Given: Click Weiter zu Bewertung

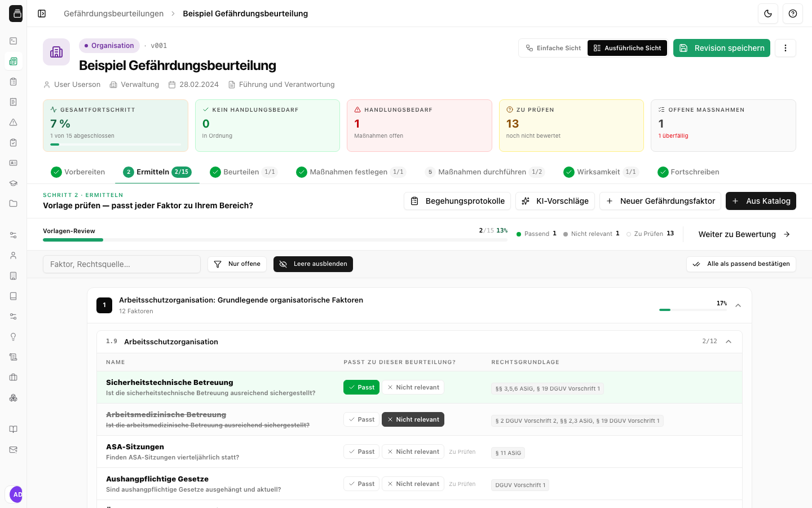Looking at the screenshot, I should pos(744,234).
